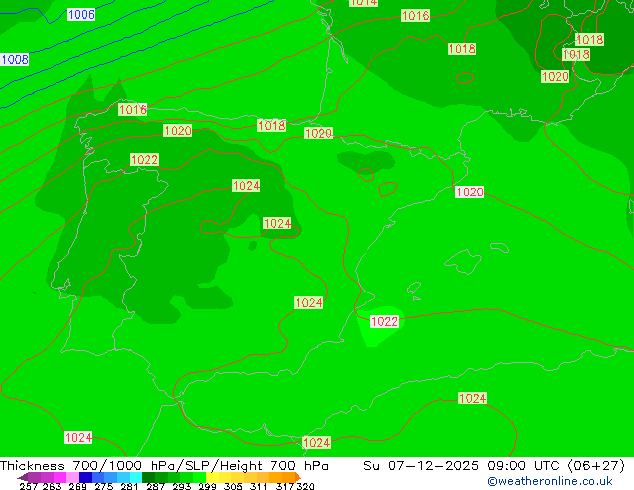Click the legend value 299
The width and height of the screenshot is (634, 490).
[x=207, y=486]
